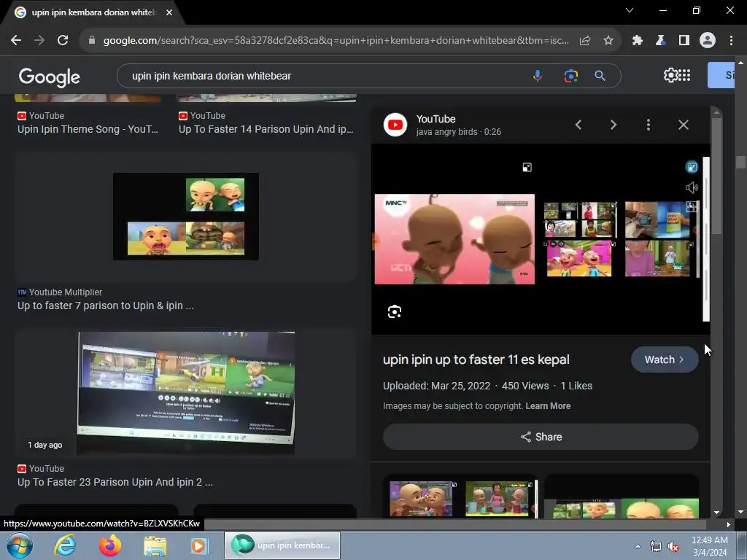Share this page via address bar icon
This screenshot has width=747, height=560.
(585, 41)
